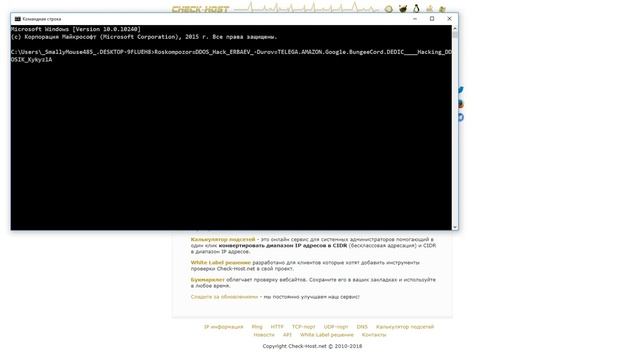This screenshot has width=640, height=360.
Task: Select the DNS footer link
Action: (362, 327)
